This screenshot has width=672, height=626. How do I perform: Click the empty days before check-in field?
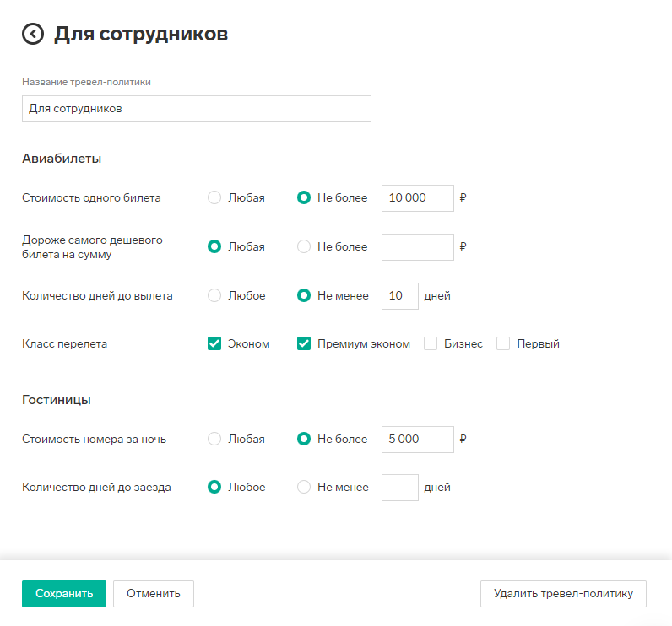400,488
